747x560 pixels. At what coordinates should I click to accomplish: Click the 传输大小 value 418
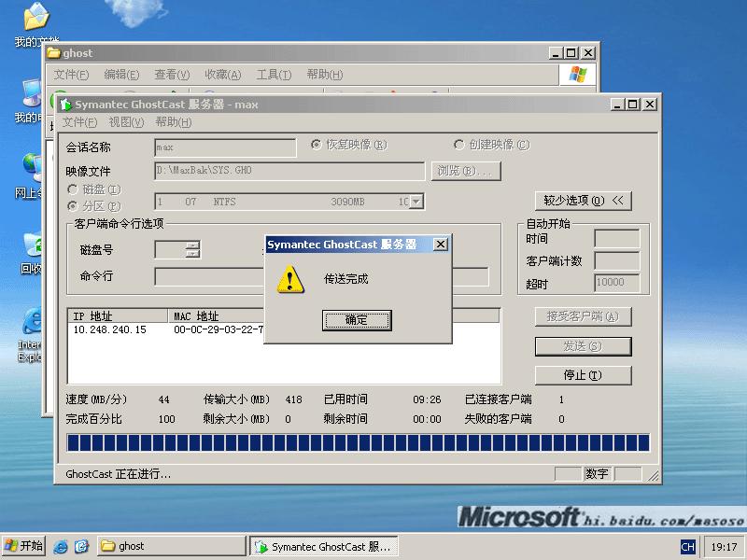click(293, 399)
